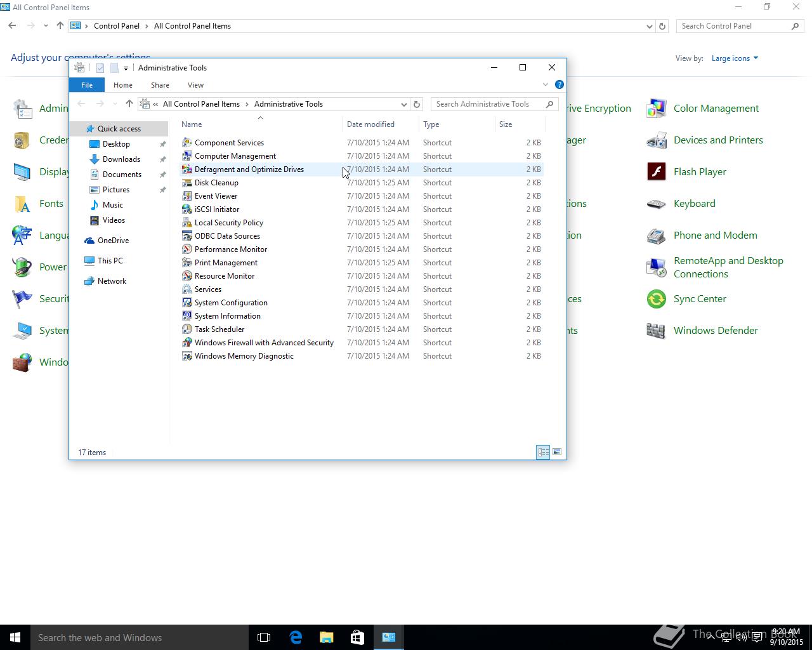
Task: Sort files by Type column
Action: 457,124
